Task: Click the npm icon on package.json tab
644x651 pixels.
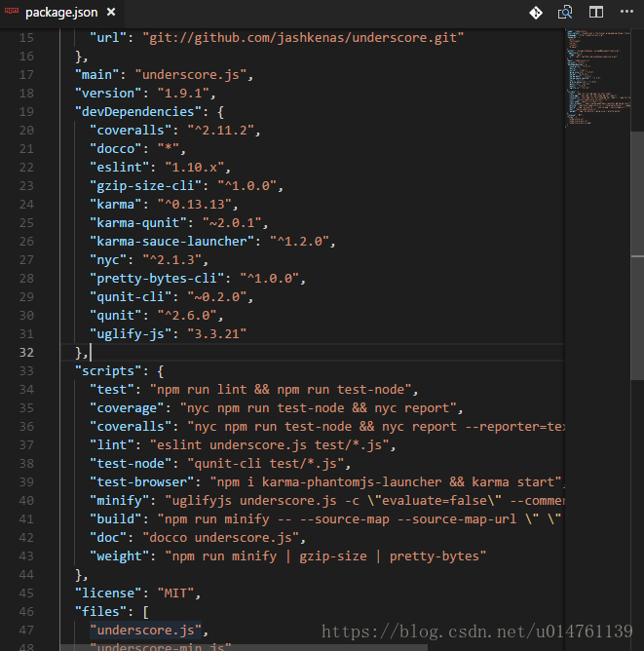Action: 11,12
